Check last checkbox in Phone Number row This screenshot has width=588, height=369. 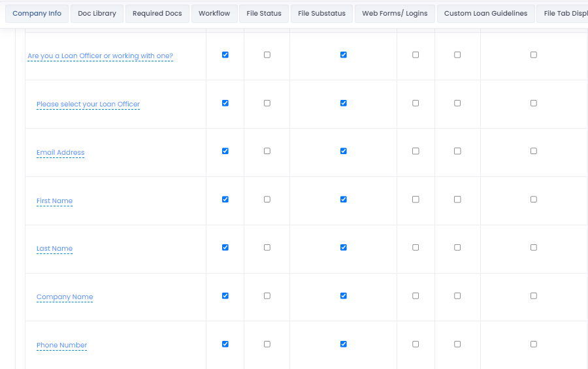coord(534,344)
